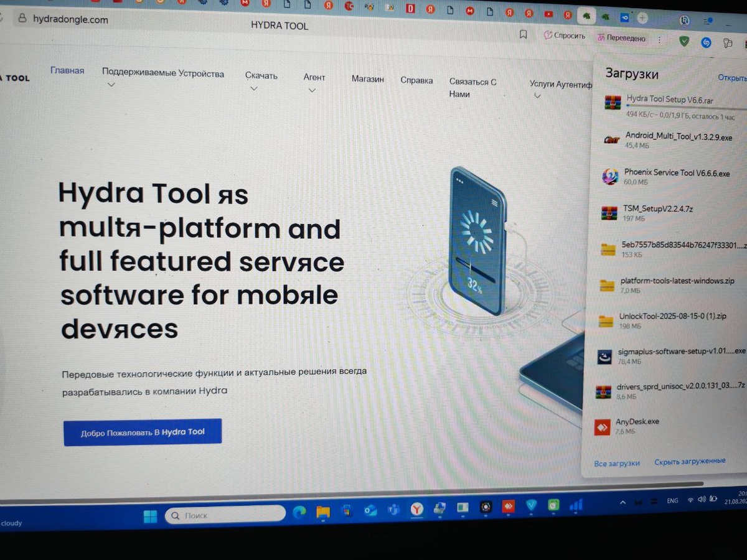The image size is (747, 560).
Task: Click the Phoenix Service Tool file icon
Action: tap(610, 177)
